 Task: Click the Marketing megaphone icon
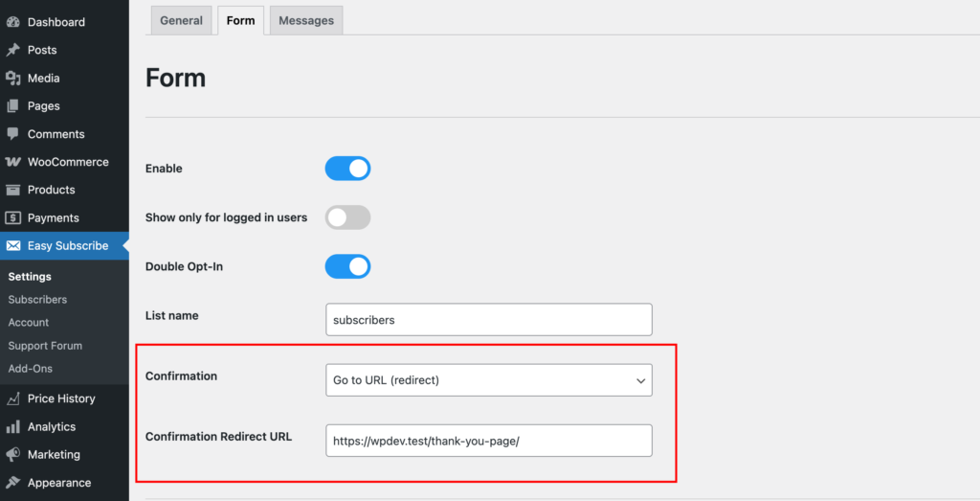click(x=13, y=455)
